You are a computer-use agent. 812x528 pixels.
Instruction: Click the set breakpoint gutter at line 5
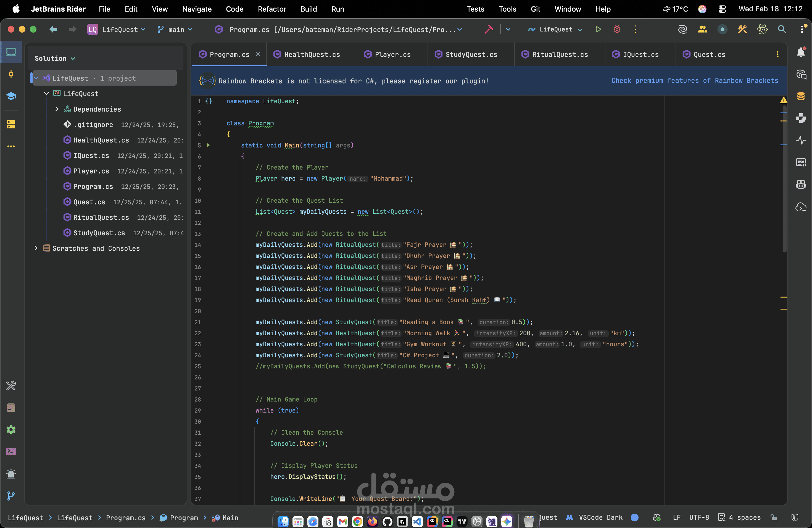click(x=218, y=145)
